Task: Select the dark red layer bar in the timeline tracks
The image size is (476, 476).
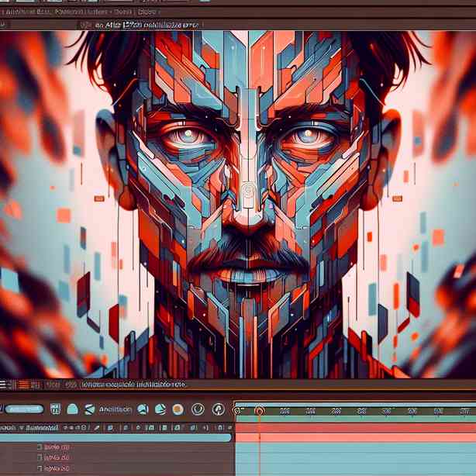Action: 356,429
